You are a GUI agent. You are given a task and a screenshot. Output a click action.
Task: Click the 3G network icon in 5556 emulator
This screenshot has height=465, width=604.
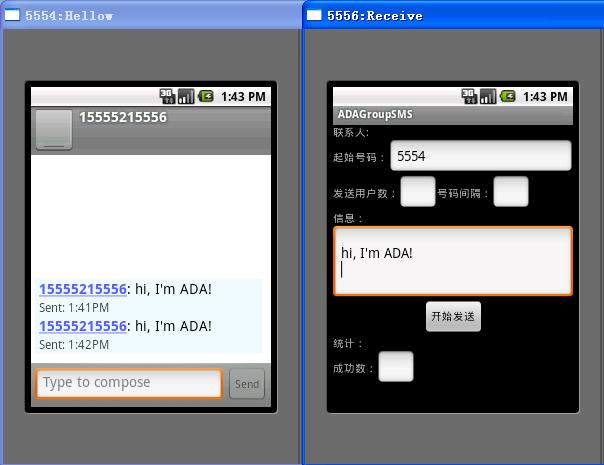click(469, 96)
